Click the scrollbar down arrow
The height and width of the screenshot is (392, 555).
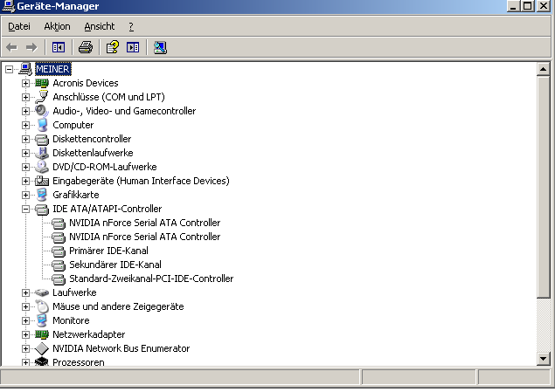pyautogui.click(x=543, y=359)
